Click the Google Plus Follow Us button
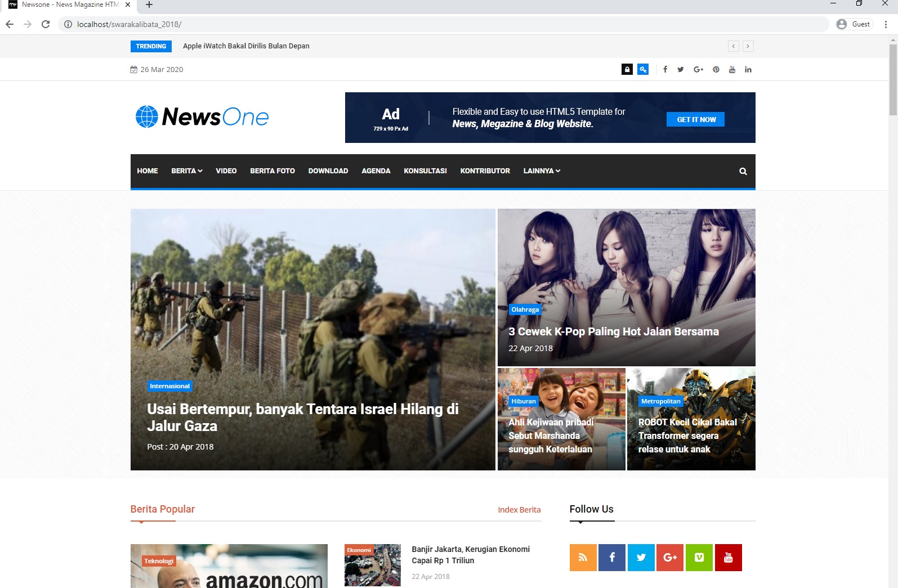The width and height of the screenshot is (898, 588). [x=670, y=558]
